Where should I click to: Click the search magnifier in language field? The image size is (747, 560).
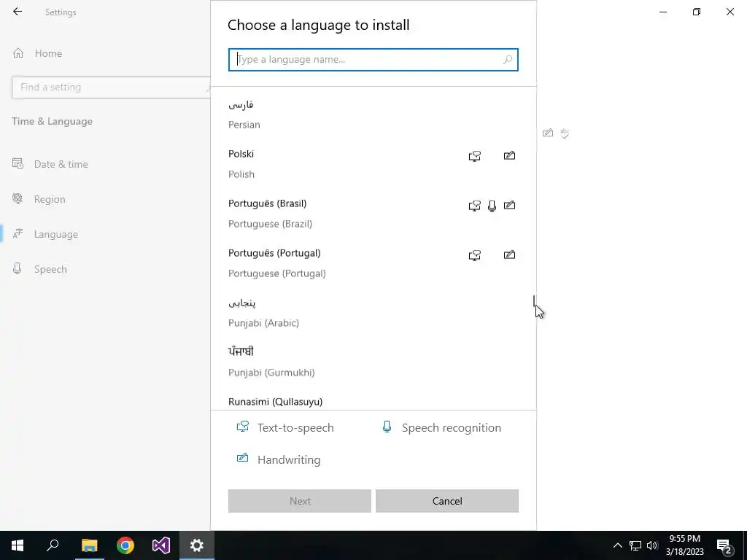click(508, 60)
